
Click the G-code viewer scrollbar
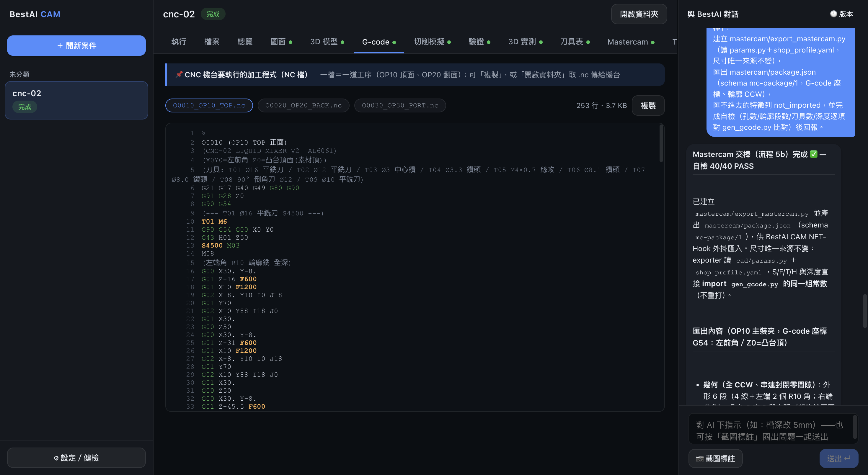(661, 143)
